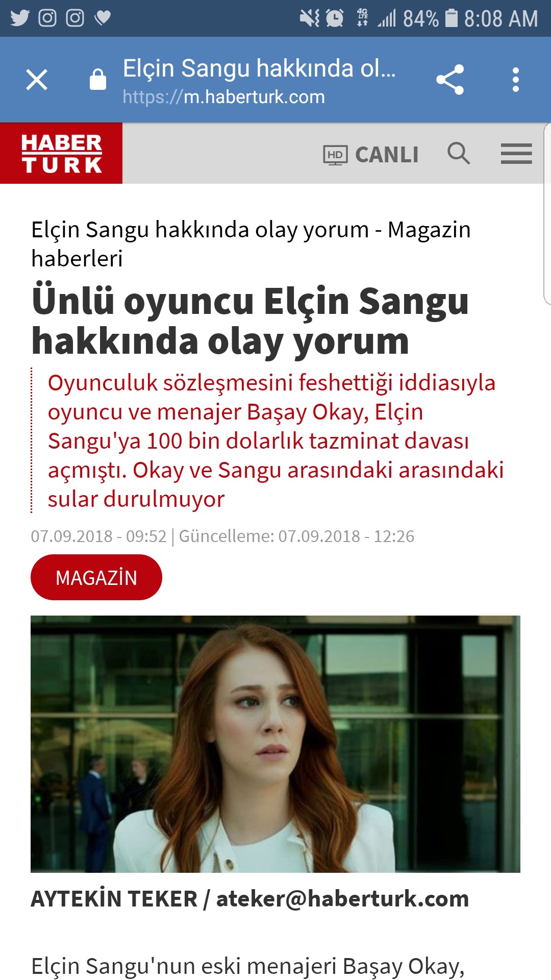Tap the battery status icon

click(x=452, y=18)
